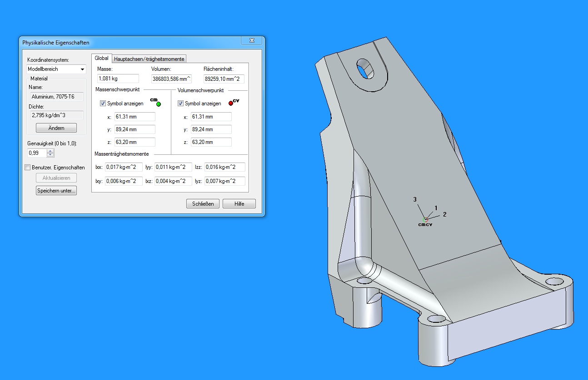Click the Speichern unter... button

(x=56, y=191)
